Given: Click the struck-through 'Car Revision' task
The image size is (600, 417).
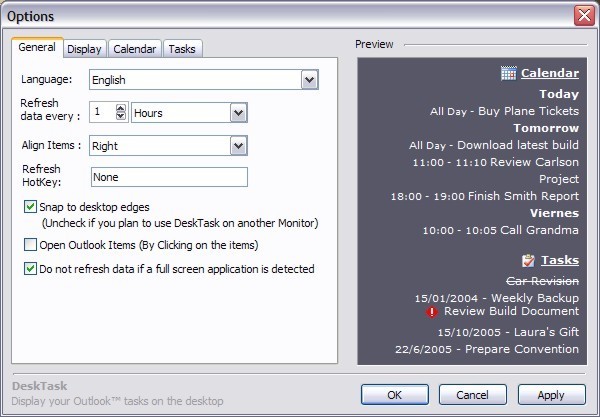Looking at the screenshot, I should coord(542,281).
